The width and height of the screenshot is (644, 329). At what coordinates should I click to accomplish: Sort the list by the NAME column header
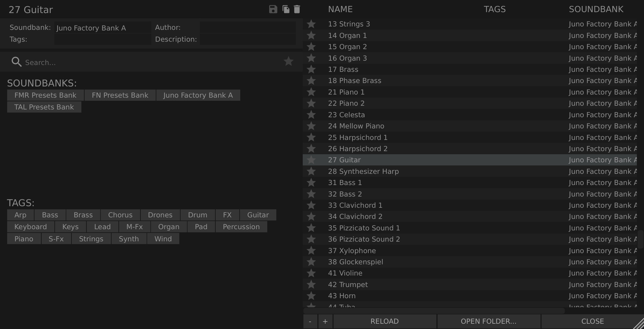click(x=340, y=9)
